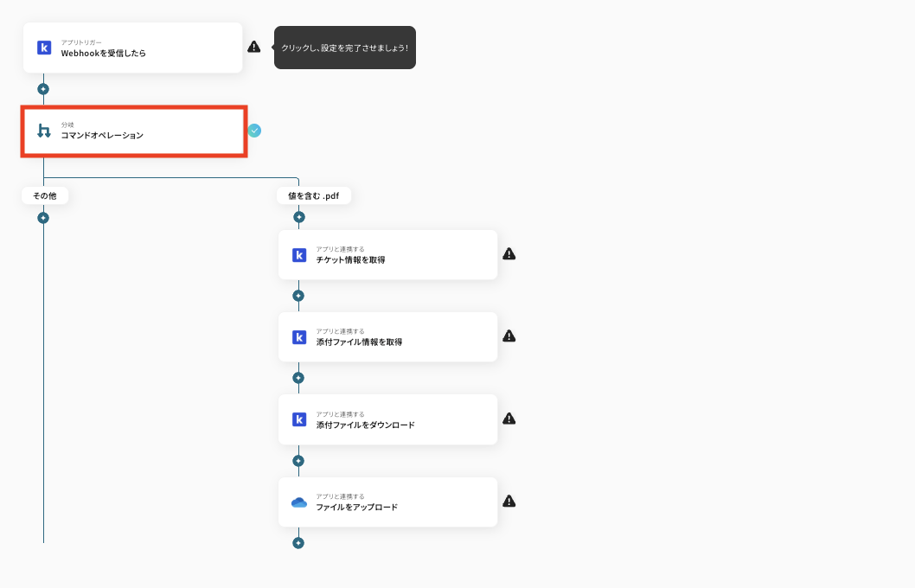The image size is (915, 588).
Task: Select the その他 branch label
Action: [45, 196]
